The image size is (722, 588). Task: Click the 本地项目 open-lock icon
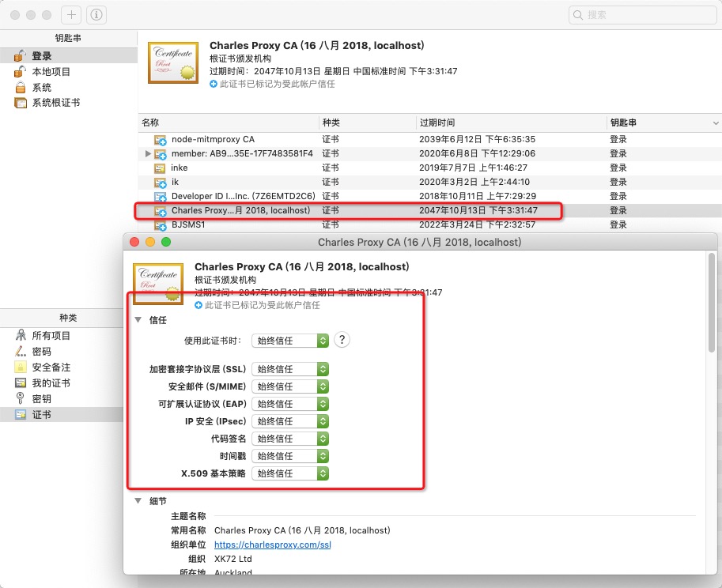(20, 71)
